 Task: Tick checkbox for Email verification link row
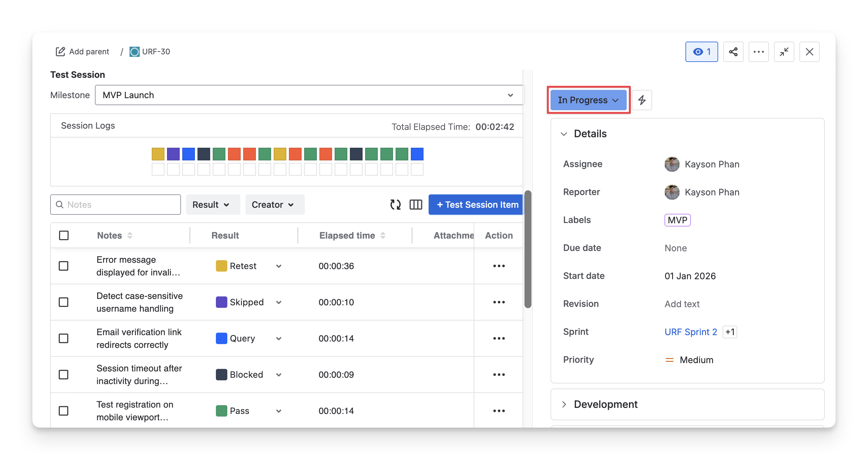pos(63,338)
